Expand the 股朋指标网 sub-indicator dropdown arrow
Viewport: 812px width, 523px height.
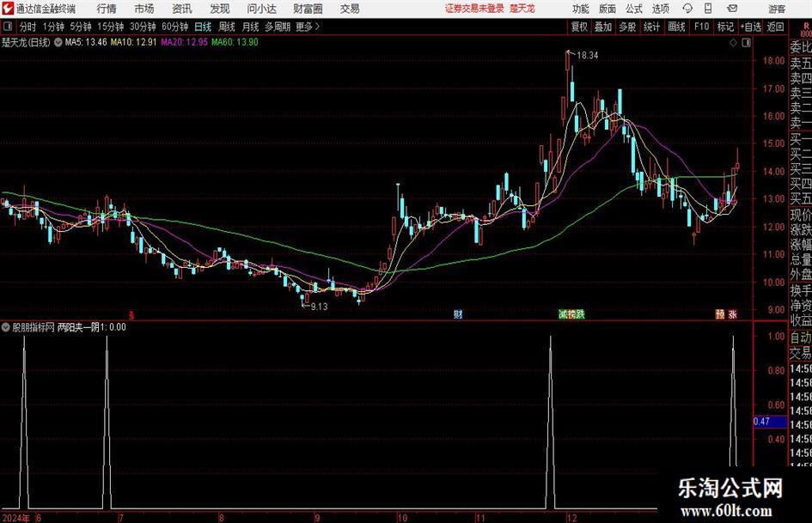click(6, 327)
